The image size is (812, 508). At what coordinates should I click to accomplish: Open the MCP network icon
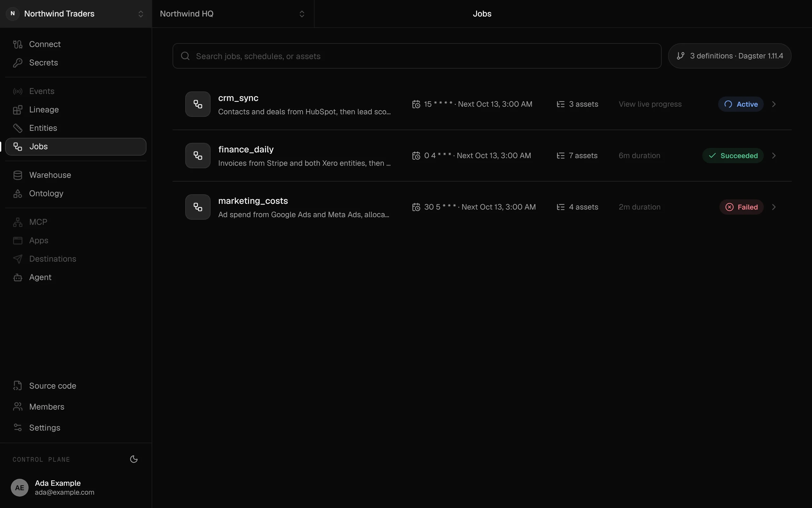coord(18,223)
